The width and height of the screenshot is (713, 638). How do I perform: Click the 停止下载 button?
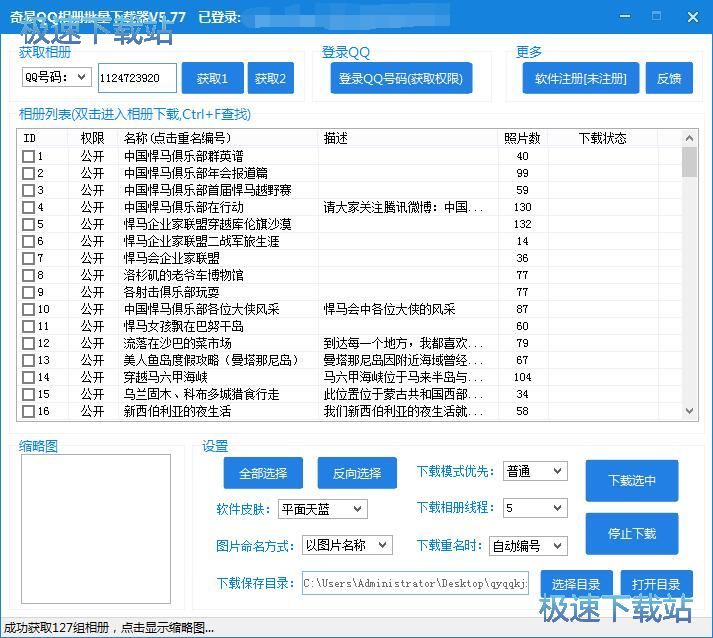(x=632, y=533)
